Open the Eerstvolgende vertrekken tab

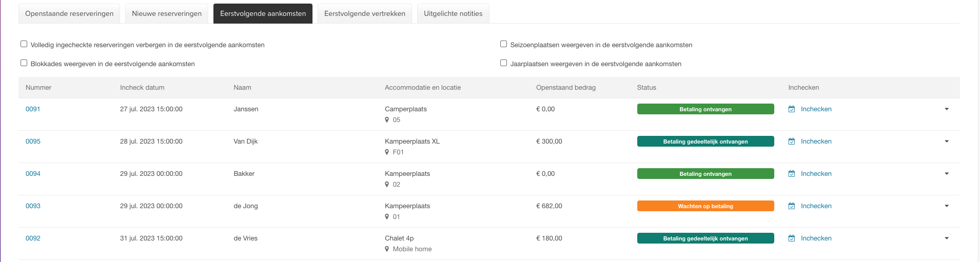[365, 14]
